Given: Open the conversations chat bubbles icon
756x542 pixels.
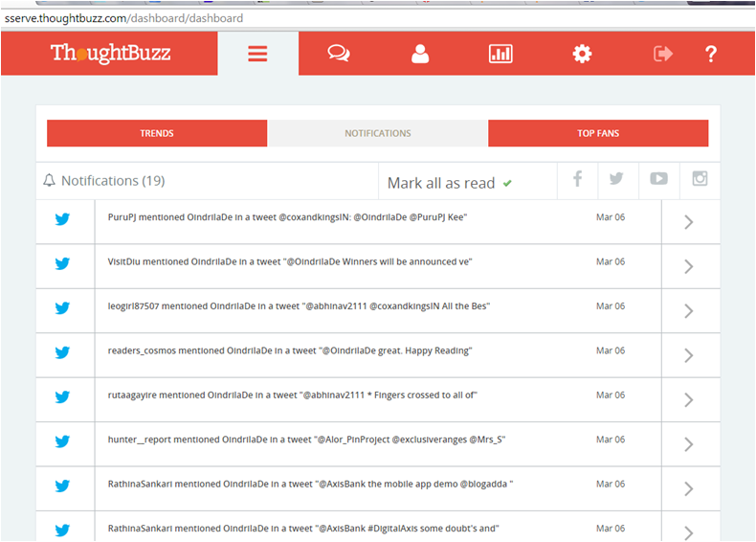Looking at the screenshot, I should [339, 53].
